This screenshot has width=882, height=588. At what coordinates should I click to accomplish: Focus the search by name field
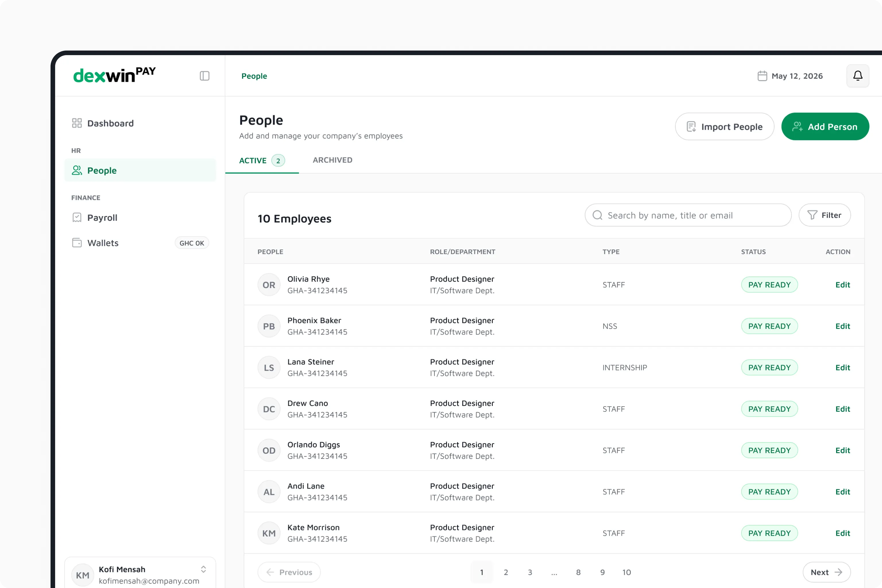pyautogui.click(x=688, y=215)
